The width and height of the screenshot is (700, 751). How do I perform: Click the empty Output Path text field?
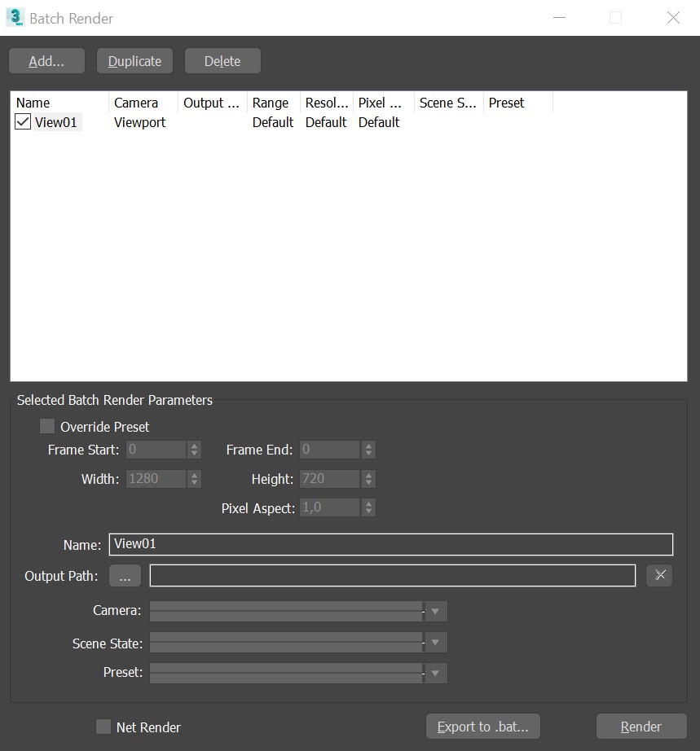393,575
